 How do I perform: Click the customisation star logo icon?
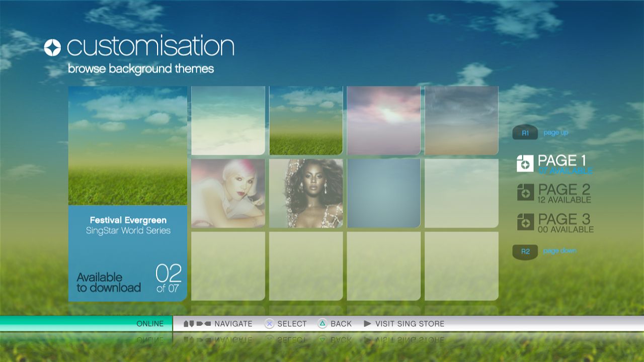click(52, 47)
